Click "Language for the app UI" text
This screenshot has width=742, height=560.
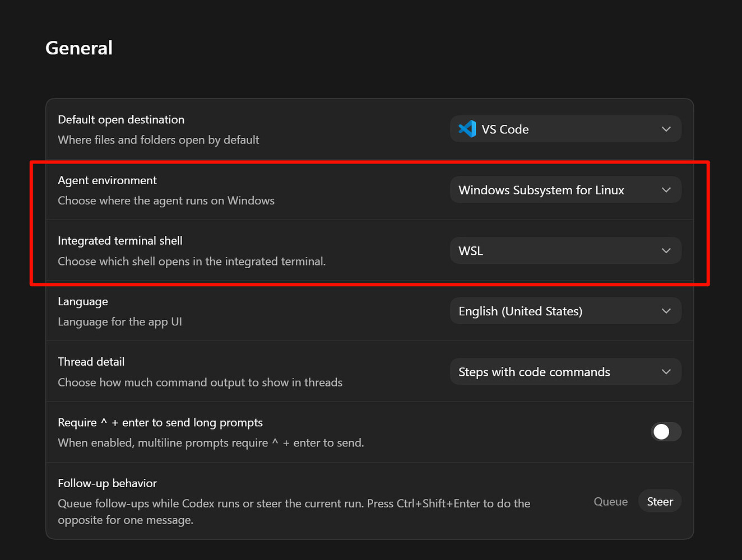pos(120,322)
